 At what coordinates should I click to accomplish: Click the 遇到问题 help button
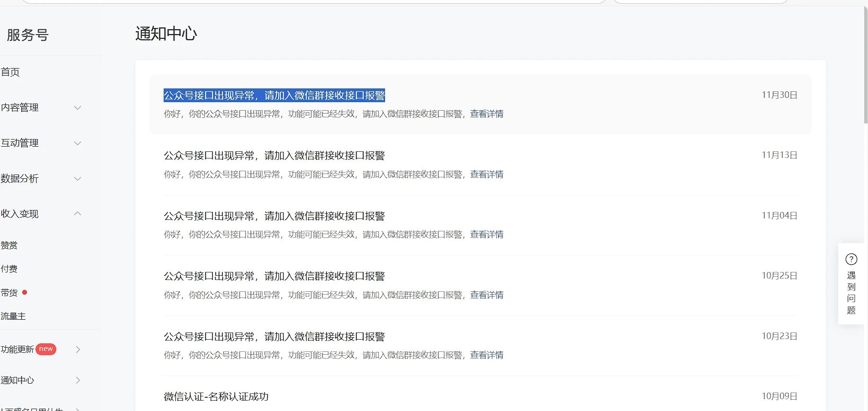851,284
